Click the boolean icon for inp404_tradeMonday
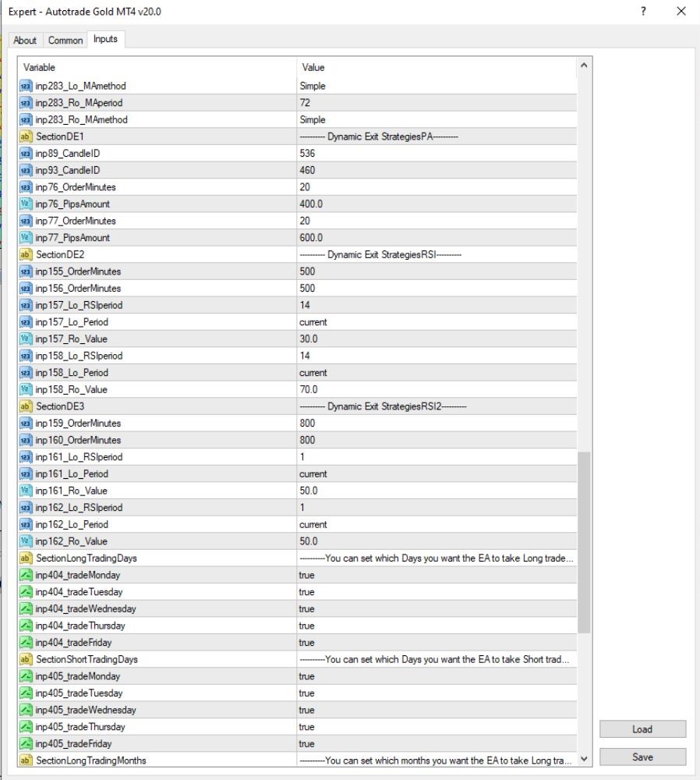 point(26,575)
